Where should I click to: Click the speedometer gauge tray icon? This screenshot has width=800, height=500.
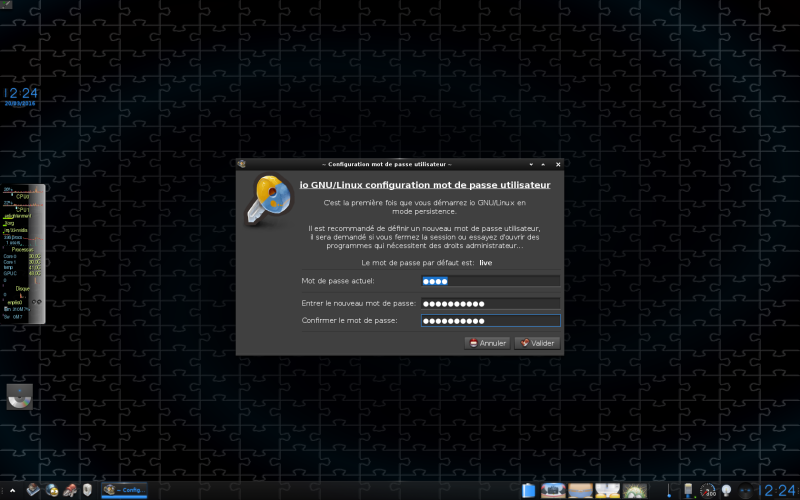pos(708,490)
